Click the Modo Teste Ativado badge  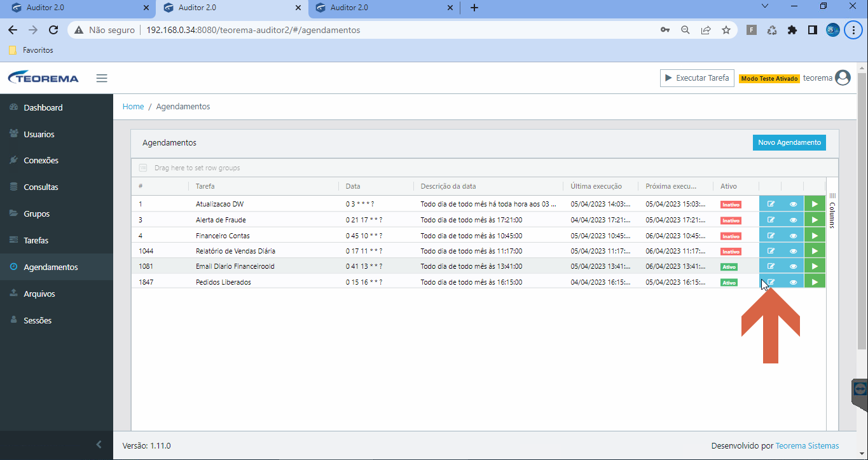(769, 79)
